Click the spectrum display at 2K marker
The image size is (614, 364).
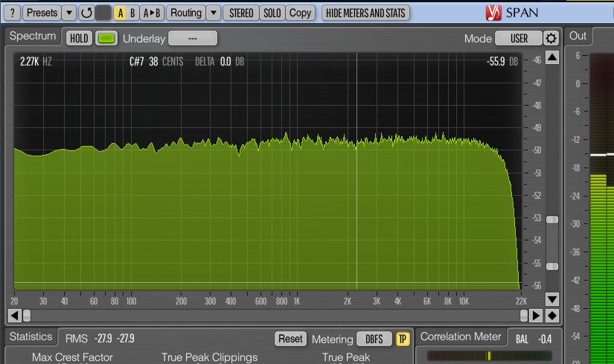[x=348, y=301]
